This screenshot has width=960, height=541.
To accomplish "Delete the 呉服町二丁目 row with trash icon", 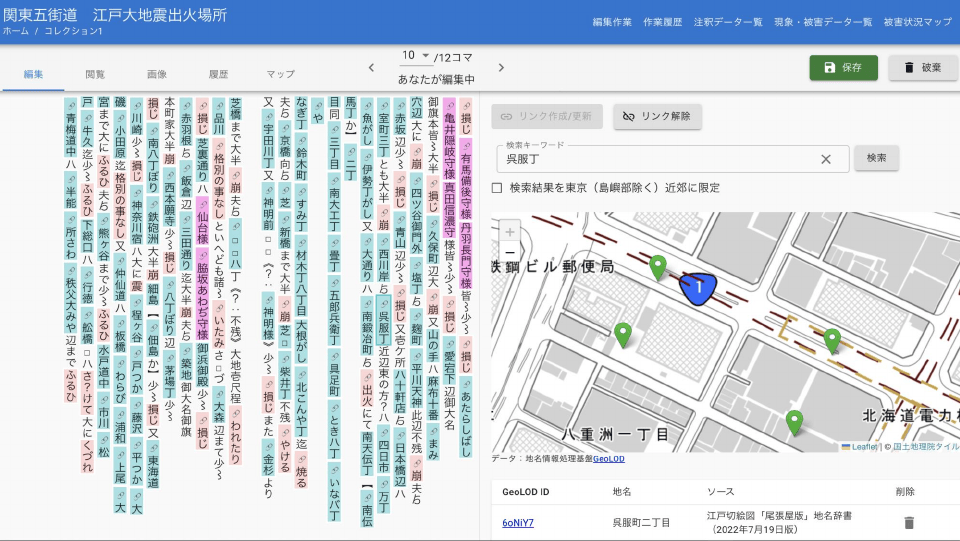I will tap(909, 523).
